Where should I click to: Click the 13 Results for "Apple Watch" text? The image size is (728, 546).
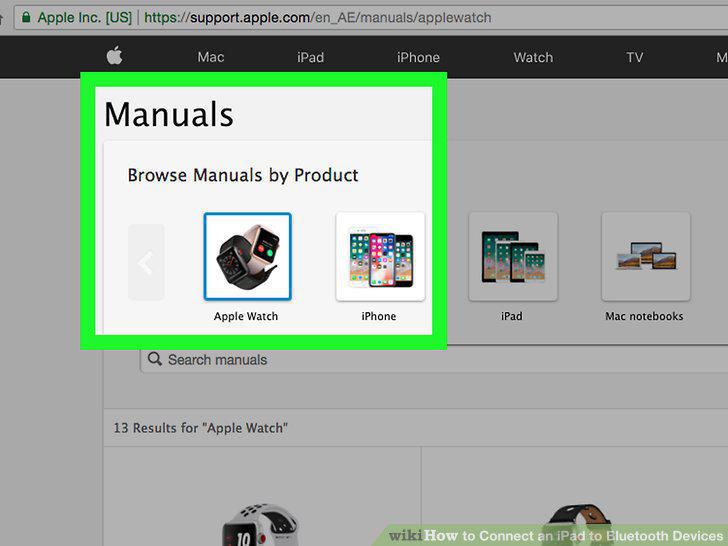[x=201, y=428]
